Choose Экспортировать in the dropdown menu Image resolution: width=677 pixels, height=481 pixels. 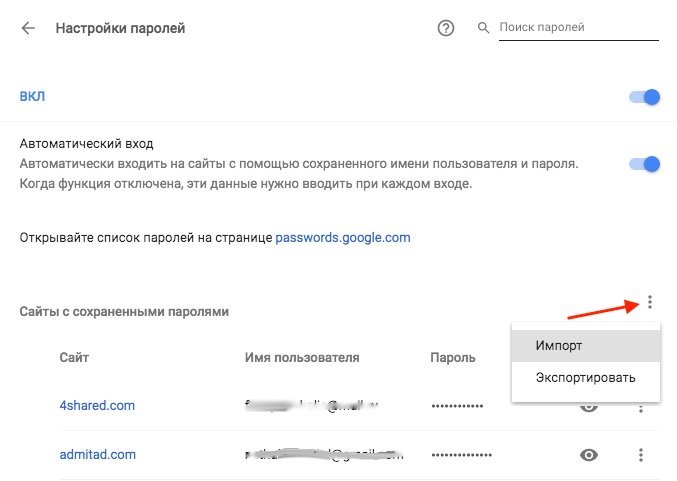point(586,378)
